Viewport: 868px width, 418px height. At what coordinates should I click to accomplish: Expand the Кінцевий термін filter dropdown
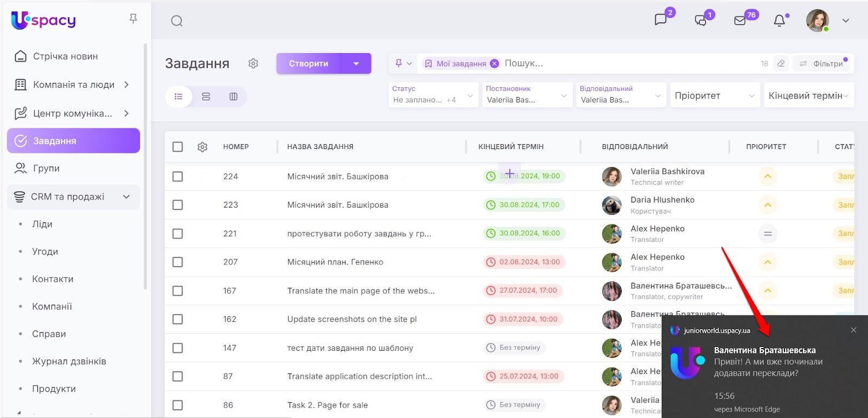(808, 95)
